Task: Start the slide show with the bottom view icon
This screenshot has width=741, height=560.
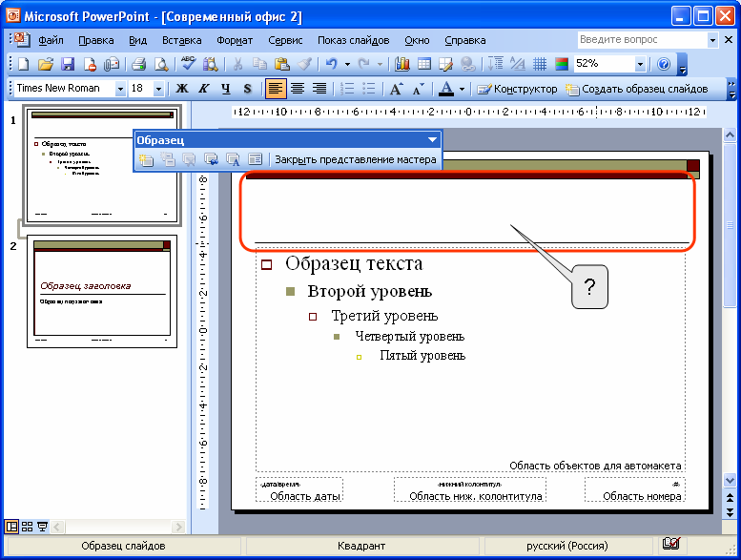Action: 43,527
